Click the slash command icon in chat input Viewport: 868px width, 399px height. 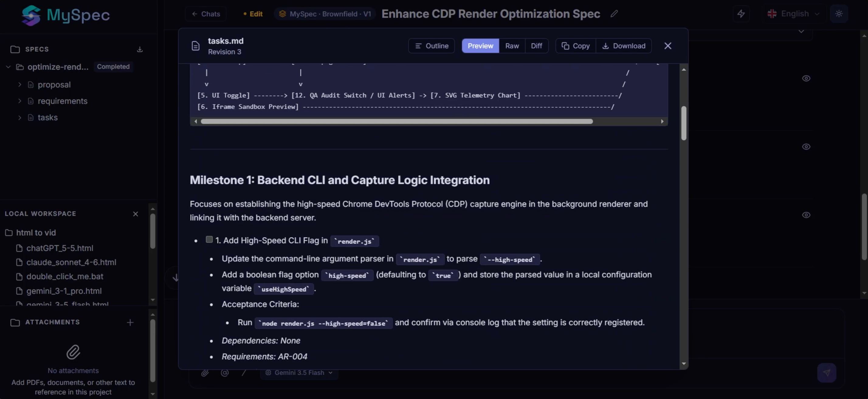point(244,373)
